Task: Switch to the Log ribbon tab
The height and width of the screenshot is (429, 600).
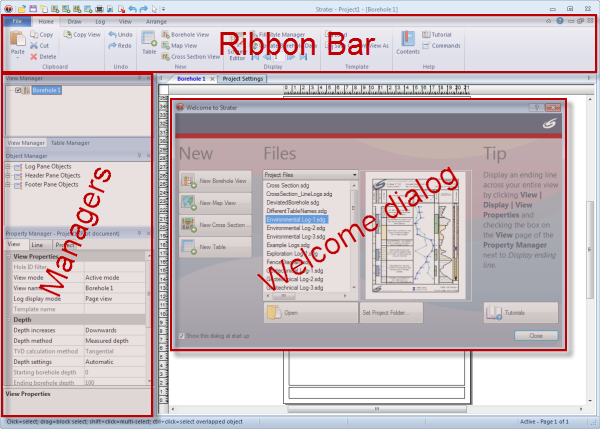Action: [x=100, y=22]
